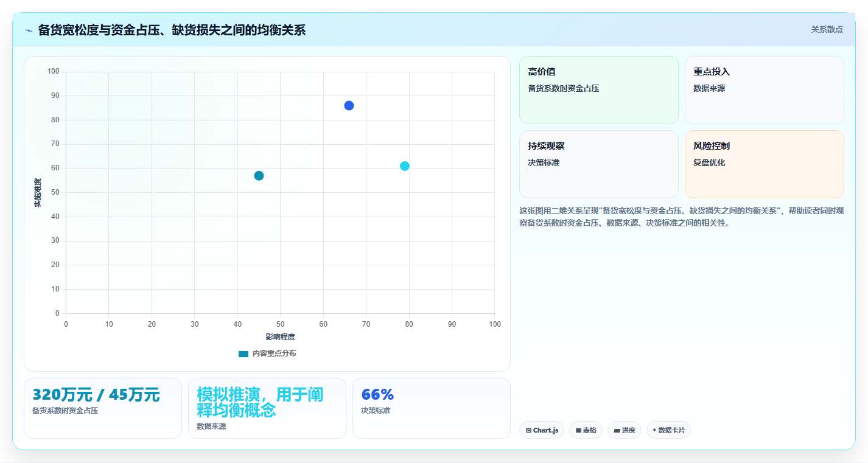The height and width of the screenshot is (463, 868).
Task: Click the 表格 tag chip
Action: pos(586,430)
